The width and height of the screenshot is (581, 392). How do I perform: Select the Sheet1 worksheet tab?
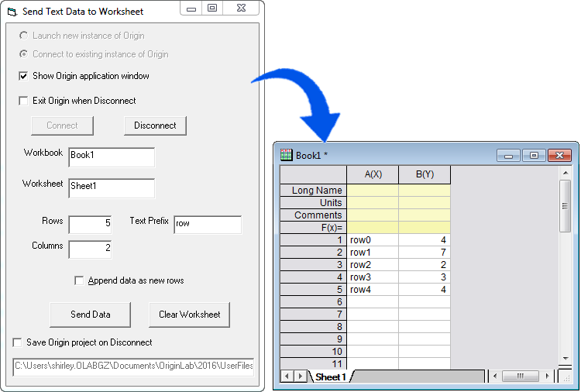coord(330,377)
